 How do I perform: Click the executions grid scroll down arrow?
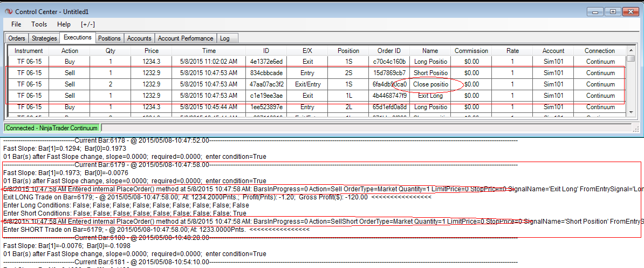tap(631, 112)
